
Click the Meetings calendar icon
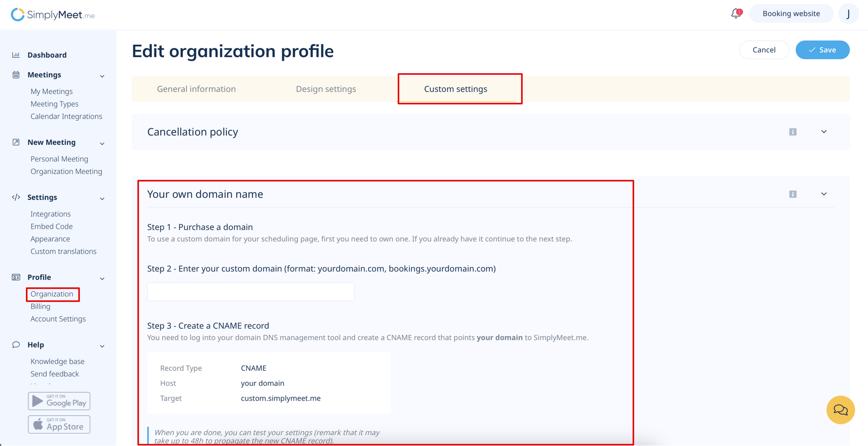[16, 75]
